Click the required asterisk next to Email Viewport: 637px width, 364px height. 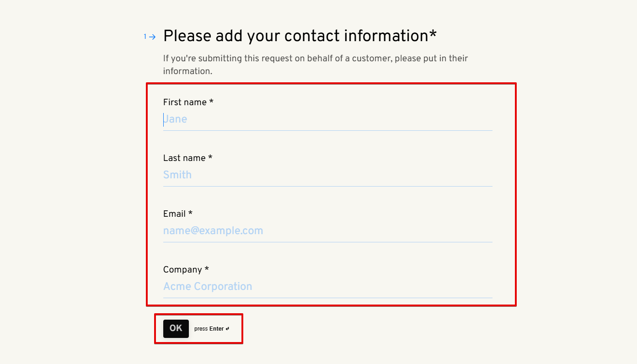coord(190,213)
